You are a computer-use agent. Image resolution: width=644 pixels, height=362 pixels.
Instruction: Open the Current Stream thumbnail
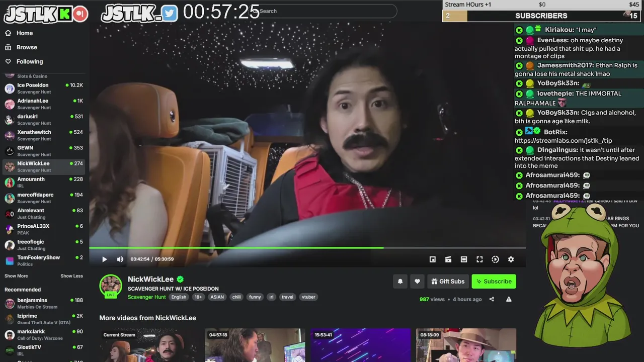click(x=149, y=345)
